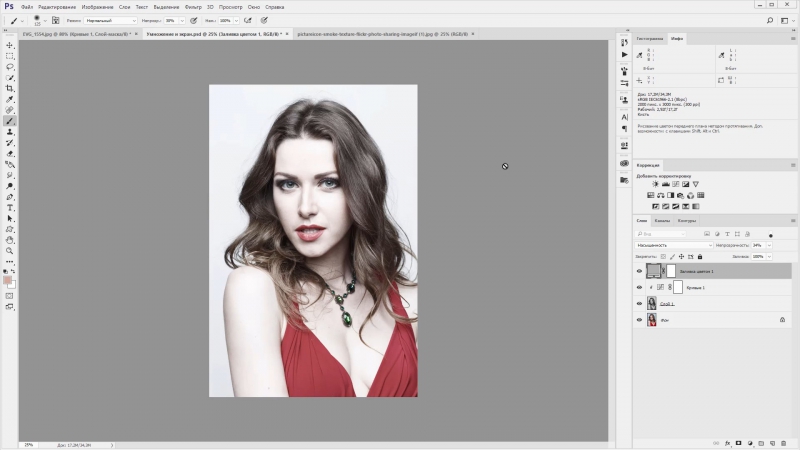The height and width of the screenshot is (450, 800).
Task: Hide the Заливка цветом 1 layer
Action: (x=640, y=271)
